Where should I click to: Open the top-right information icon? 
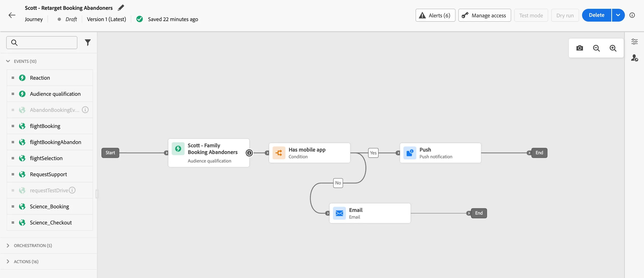pyautogui.click(x=632, y=15)
